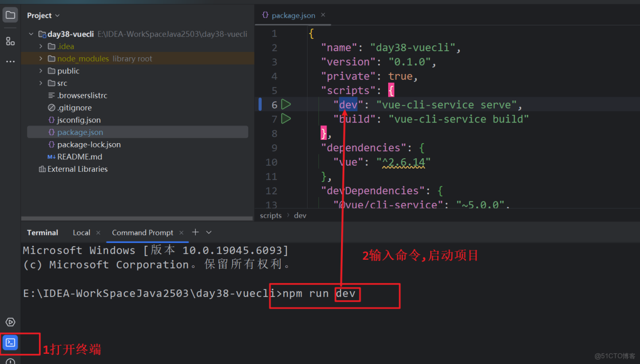Open the Terminal tool window icon
Viewport: 640px width, 364px height.
click(x=10, y=342)
